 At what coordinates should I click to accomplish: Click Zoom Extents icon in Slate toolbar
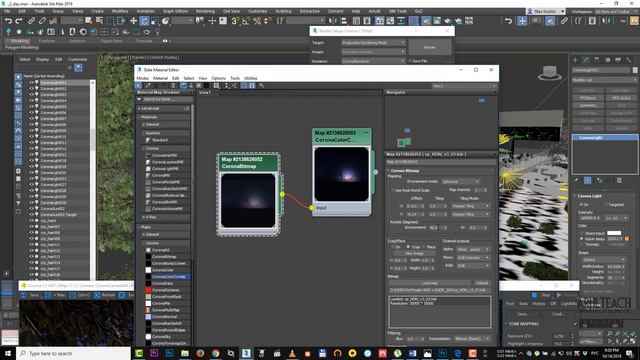click(x=217, y=86)
